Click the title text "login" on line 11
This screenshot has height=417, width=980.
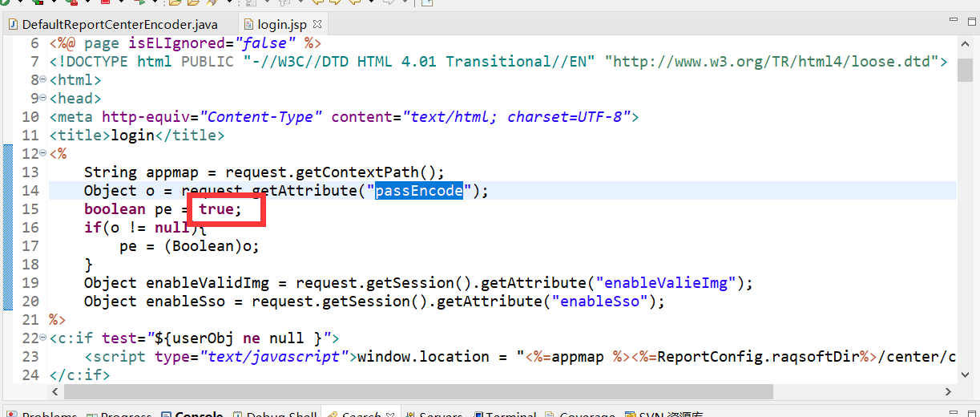point(132,136)
